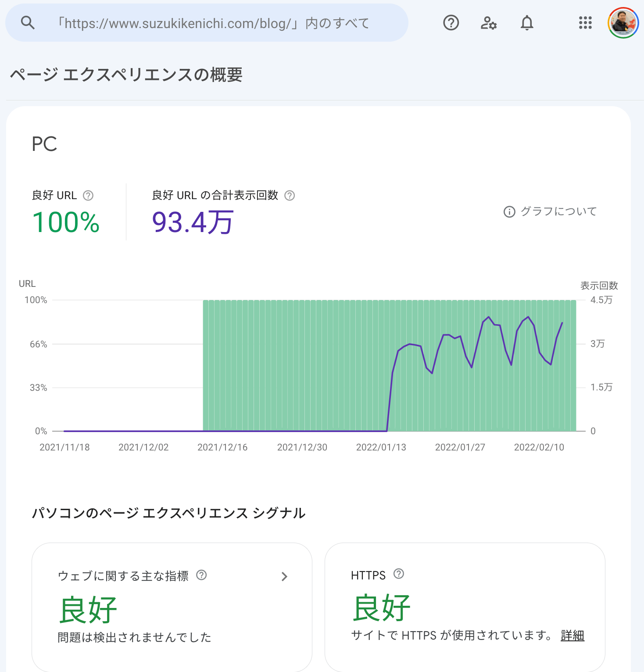The width and height of the screenshot is (644, 672).
Task: Click the 2022/02/10 date on chart axis
Action: click(x=539, y=447)
